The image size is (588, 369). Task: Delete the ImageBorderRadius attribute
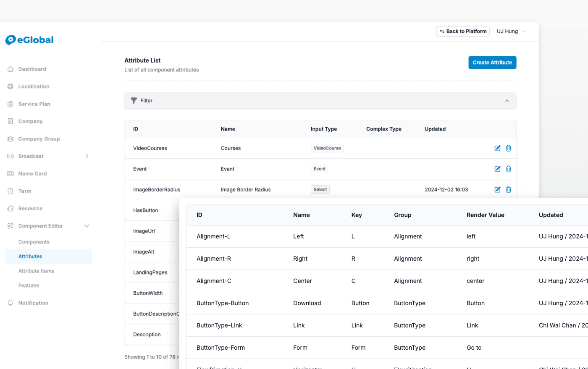pos(508,190)
